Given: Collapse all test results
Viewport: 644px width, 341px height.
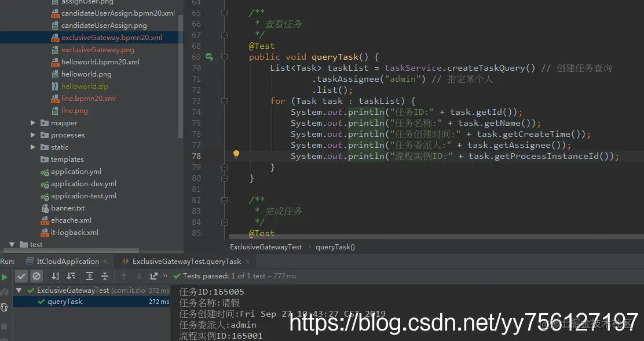Looking at the screenshot, I should 105,276.
